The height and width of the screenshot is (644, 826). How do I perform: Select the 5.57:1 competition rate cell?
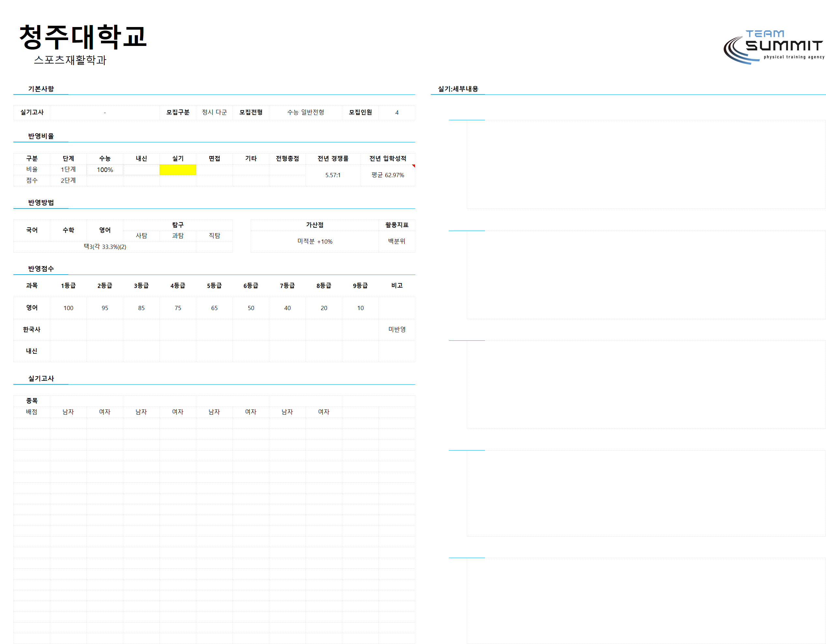(332, 175)
